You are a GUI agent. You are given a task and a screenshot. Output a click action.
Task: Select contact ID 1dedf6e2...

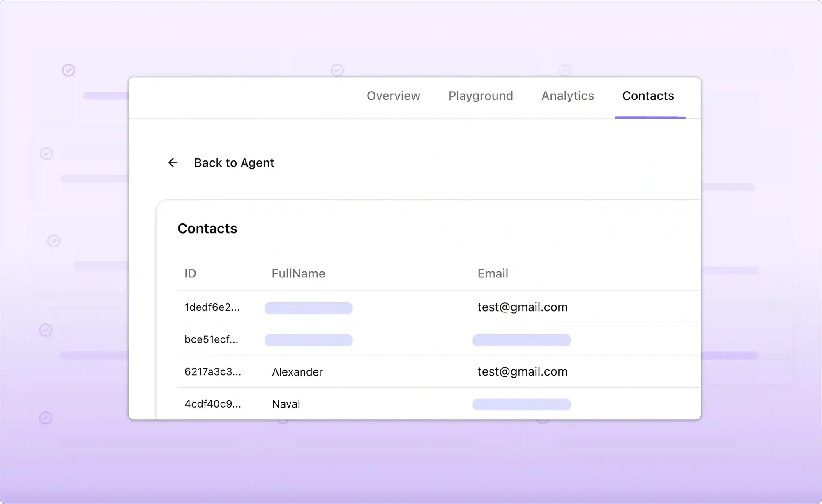[x=212, y=307]
